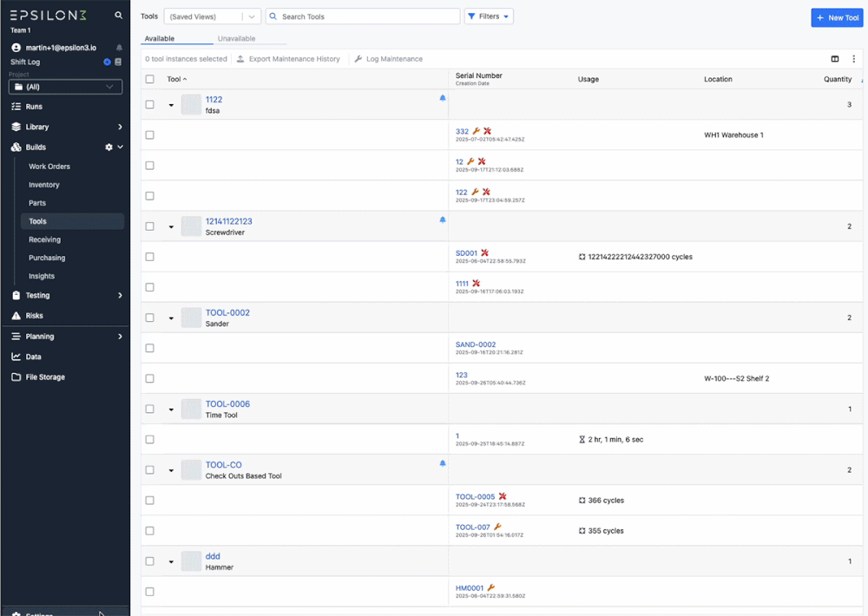Click the sidebar search magnifier icon
This screenshot has width=868, height=616.
point(118,16)
